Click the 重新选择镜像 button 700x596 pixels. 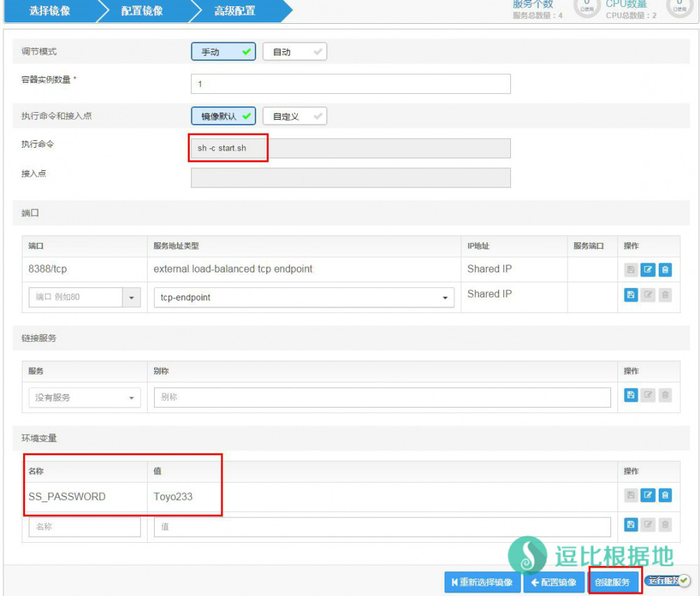coord(482,582)
